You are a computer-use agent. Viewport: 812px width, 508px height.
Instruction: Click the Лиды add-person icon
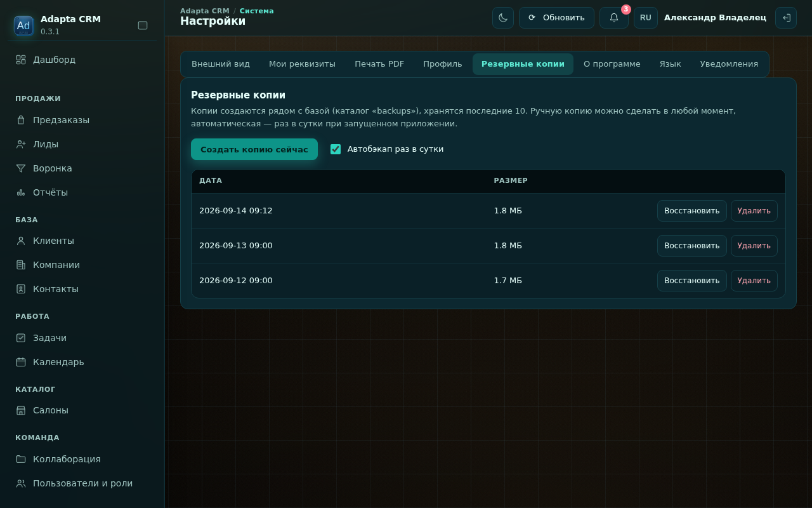[21, 144]
